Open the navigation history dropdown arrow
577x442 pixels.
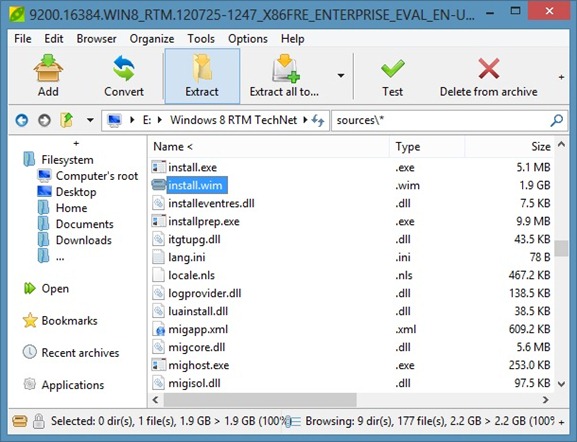click(x=90, y=120)
